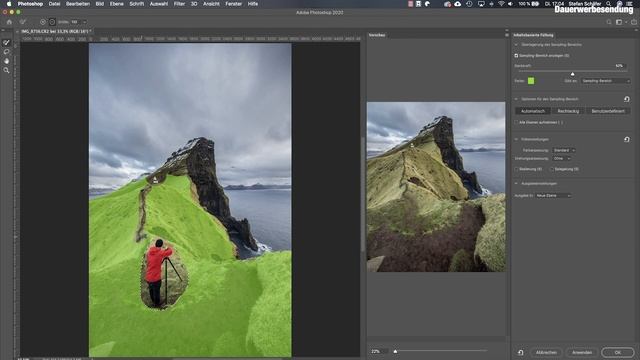Select the Sampling Brush tool
Screen dimensions: 640x360
pyautogui.click(x=6, y=42)
